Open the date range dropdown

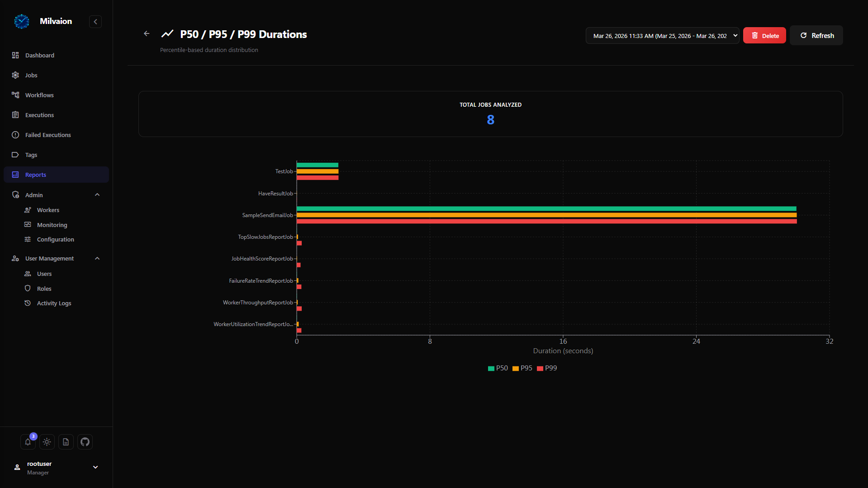[x=662, y=35]
